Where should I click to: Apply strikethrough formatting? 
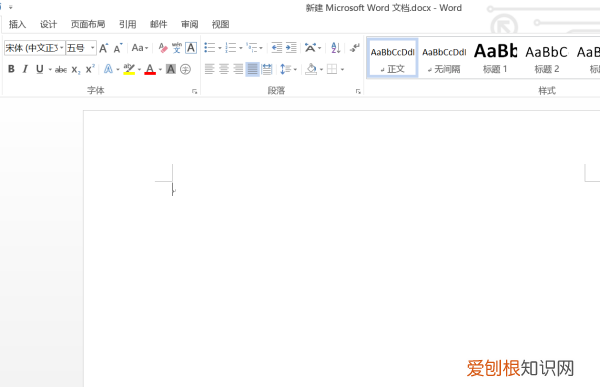pyautogui.click(x=61, y=69)
